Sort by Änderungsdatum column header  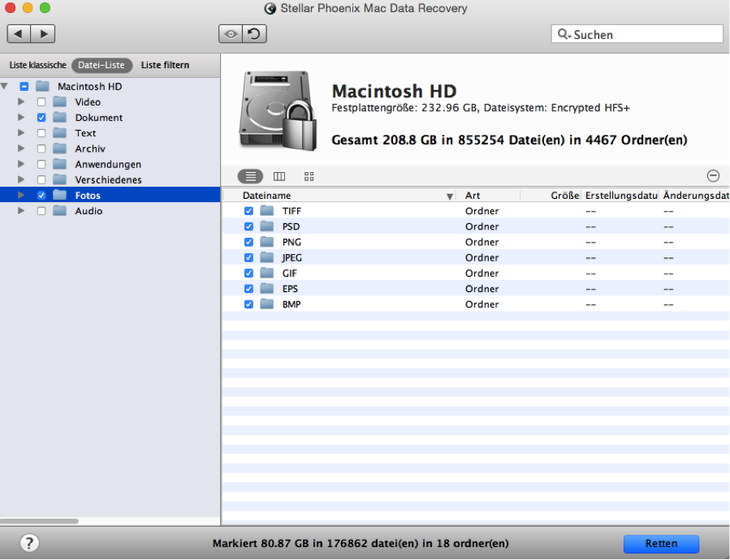[x=695, y=196]
